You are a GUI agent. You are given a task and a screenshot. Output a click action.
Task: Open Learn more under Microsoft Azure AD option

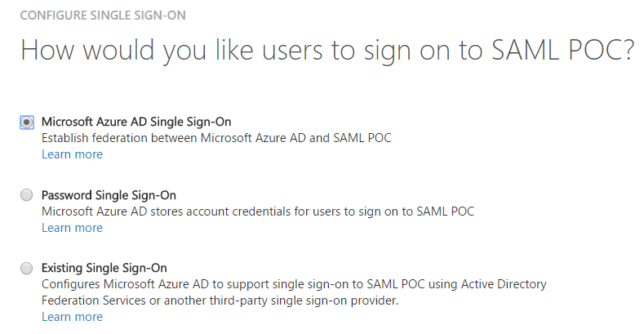(72, 154)
